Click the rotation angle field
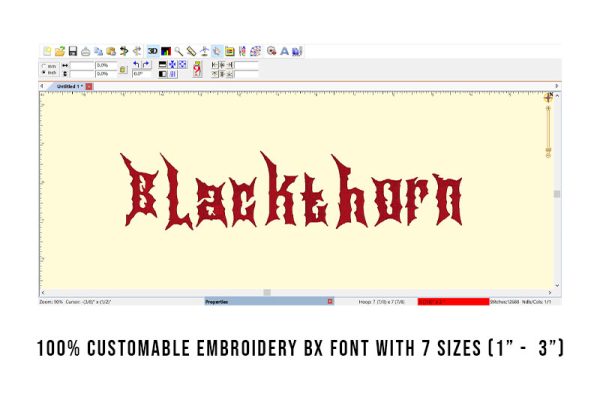Viewport: 600px width, 400px height. (142, 73)
